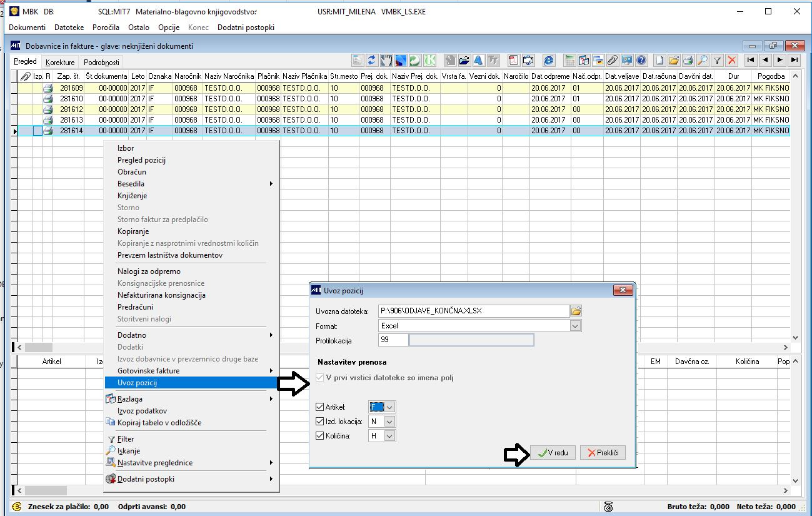Click the blue help question mark icon
812x516 pixels.
[641, 61]
